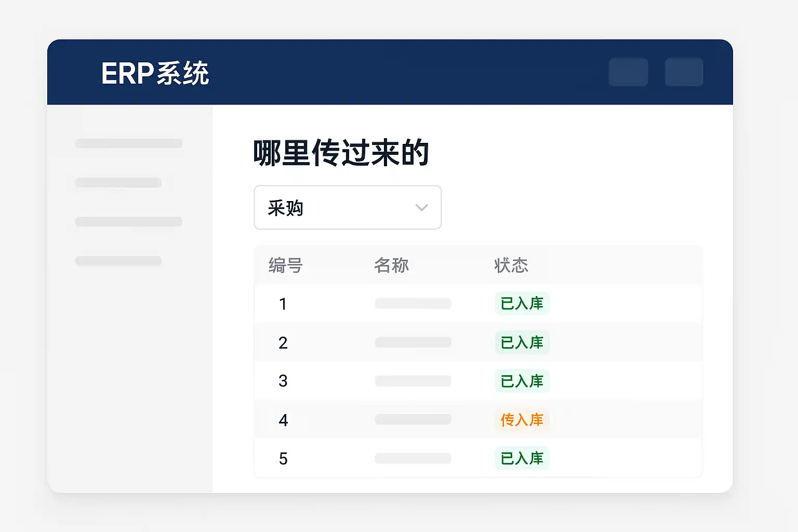Select the fourth sidebar menu item
This screenshot has width=798, height=532.
click(118, 261)
